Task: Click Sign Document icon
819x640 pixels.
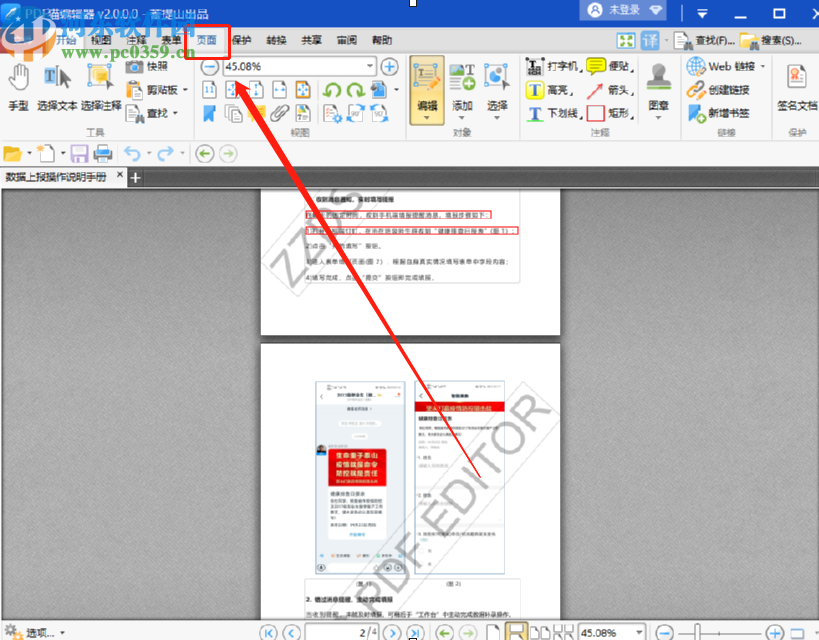Action: click(x=797, y=88)
